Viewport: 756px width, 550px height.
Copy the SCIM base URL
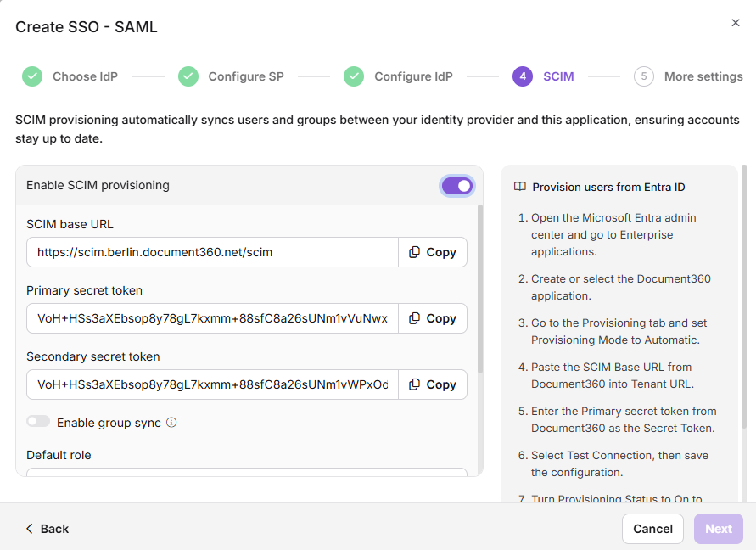(433, 252)
